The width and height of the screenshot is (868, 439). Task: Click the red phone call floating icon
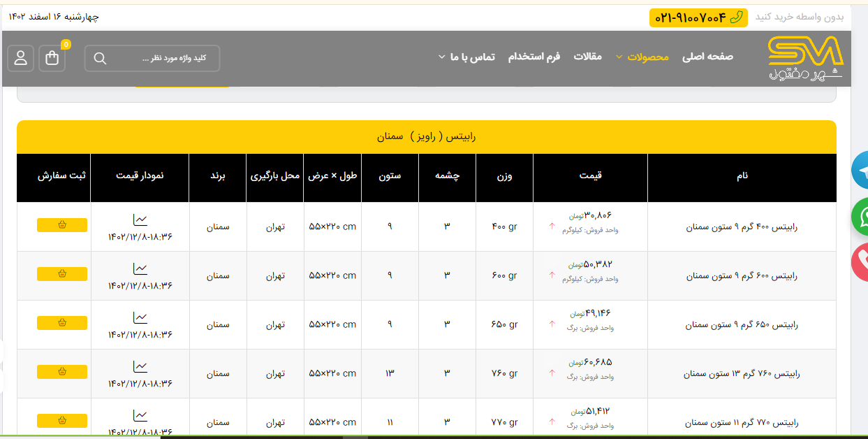pyautogui.click(x=861, y=263)
